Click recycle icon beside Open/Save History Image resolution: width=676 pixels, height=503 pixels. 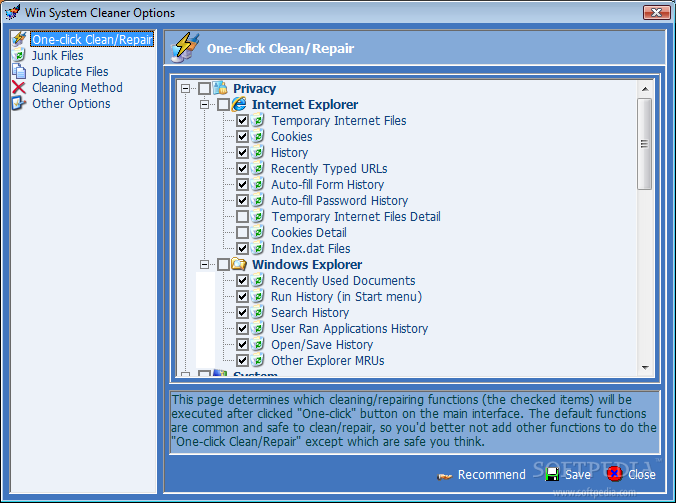coord(257,344)
